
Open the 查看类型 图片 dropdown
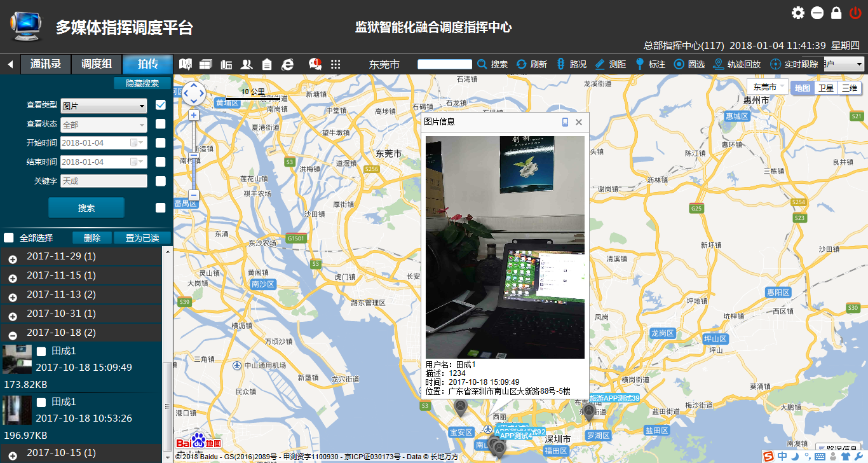104,106
